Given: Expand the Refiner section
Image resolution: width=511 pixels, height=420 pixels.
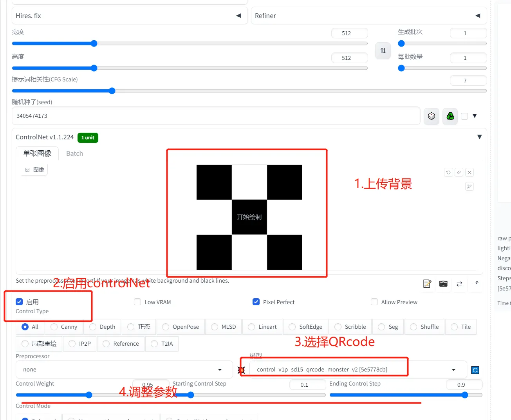Looking at the screenshot, I should coord(368,16).
